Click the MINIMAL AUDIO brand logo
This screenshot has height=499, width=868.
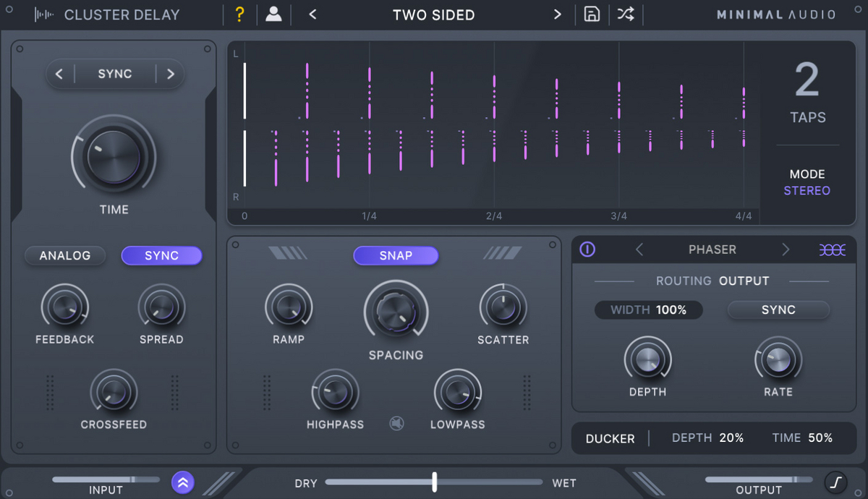click(x=776, y=14)
